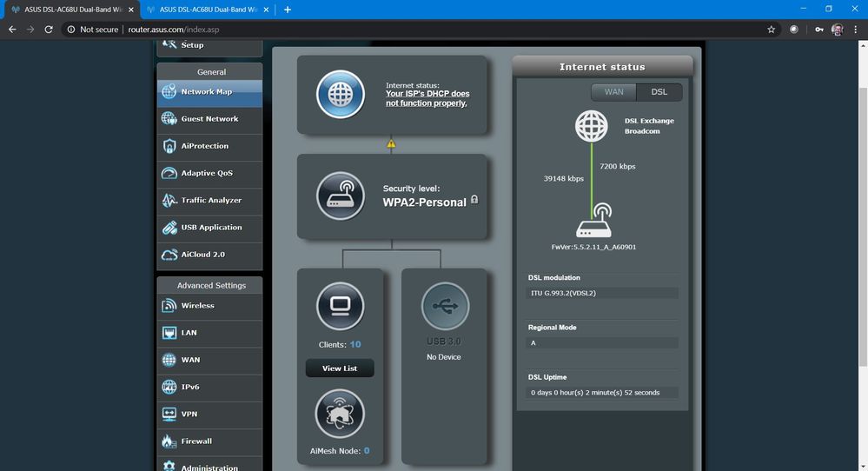Open Wireless advanced settings
The width and height of the screenshot is (868, 471).
pos(209,306)
